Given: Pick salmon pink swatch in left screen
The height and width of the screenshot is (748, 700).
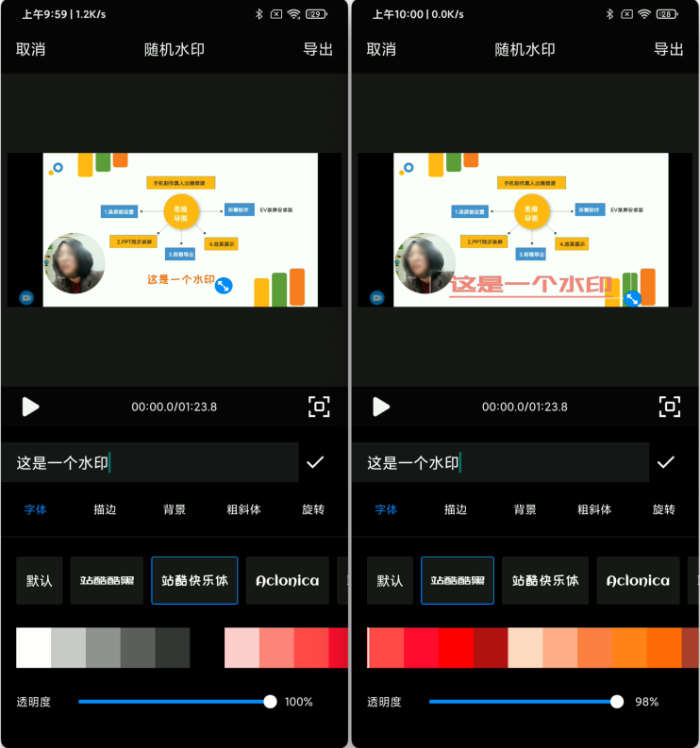Looking at the screenshot, I should coord(276,647).
